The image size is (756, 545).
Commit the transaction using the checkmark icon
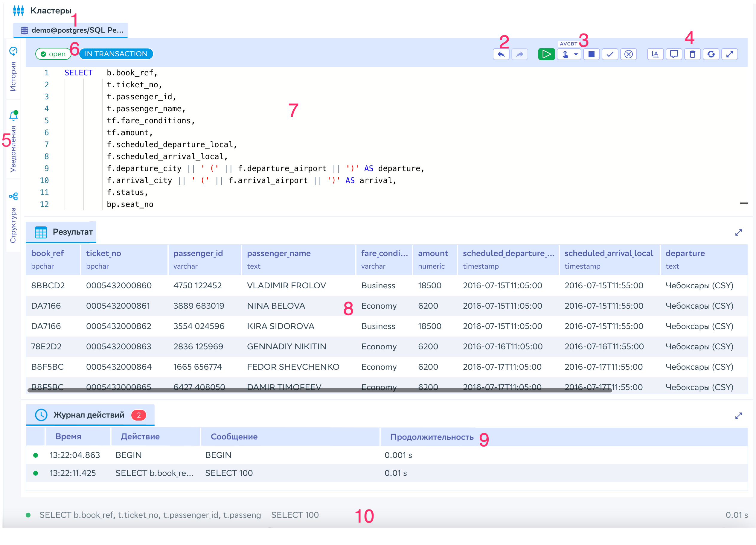coord(610,54)
